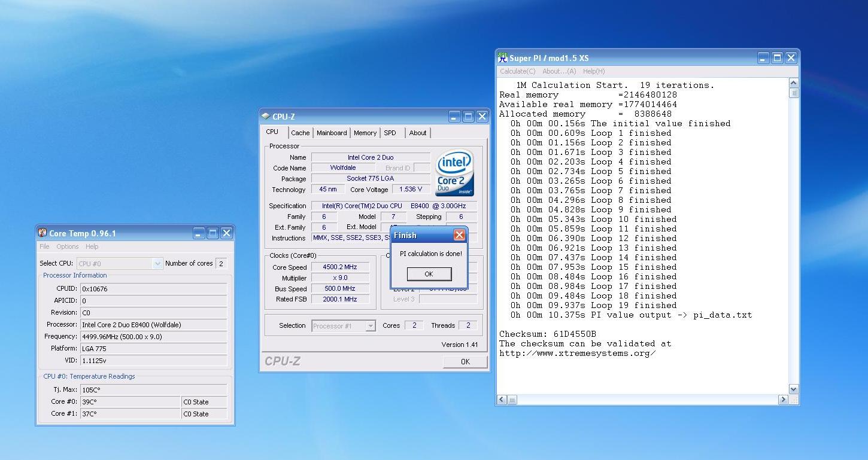
Task: Open the About tab in CPU-Z
Action: click(x=418, y=133)
